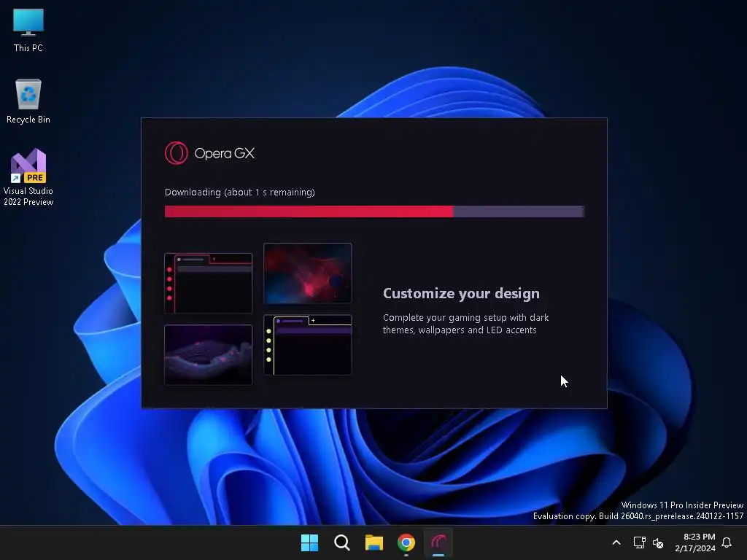This screenshot has height=560, width=747.
Task: Open the Windows Start menu
Action: click(x=309, y=542)
